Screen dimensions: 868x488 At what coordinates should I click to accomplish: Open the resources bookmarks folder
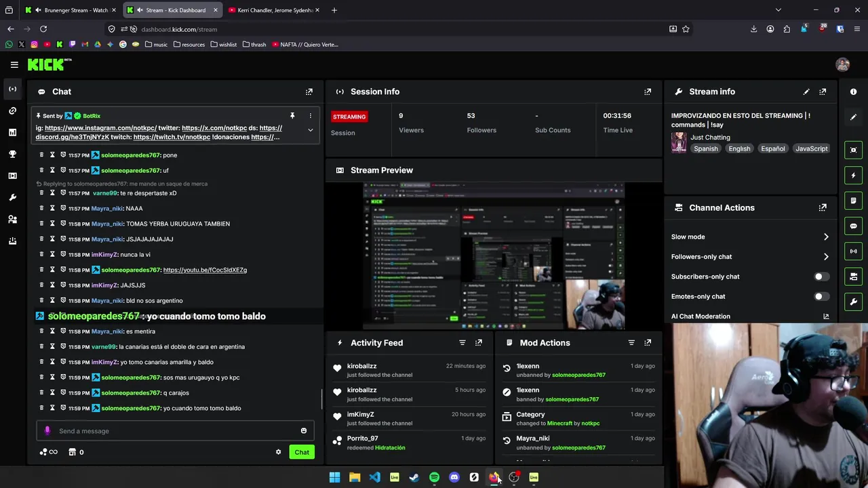click(x=189, y=45)
